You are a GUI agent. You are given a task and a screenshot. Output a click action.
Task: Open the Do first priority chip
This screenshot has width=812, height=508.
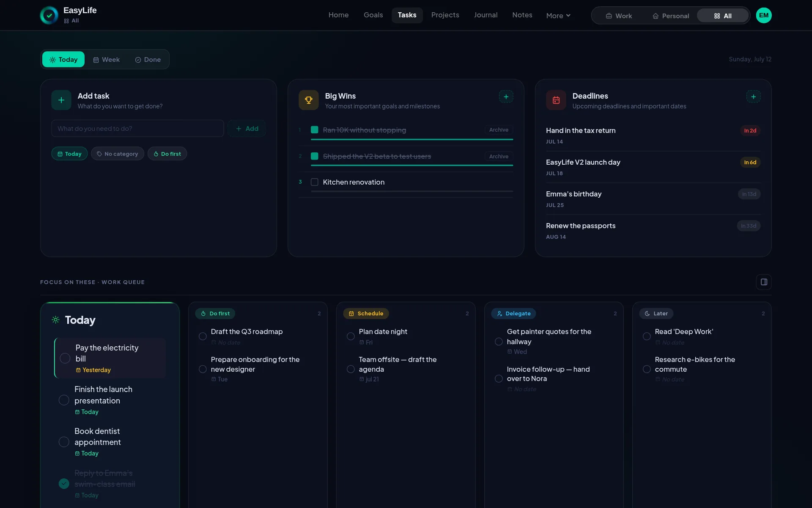[x=167, y=154]
